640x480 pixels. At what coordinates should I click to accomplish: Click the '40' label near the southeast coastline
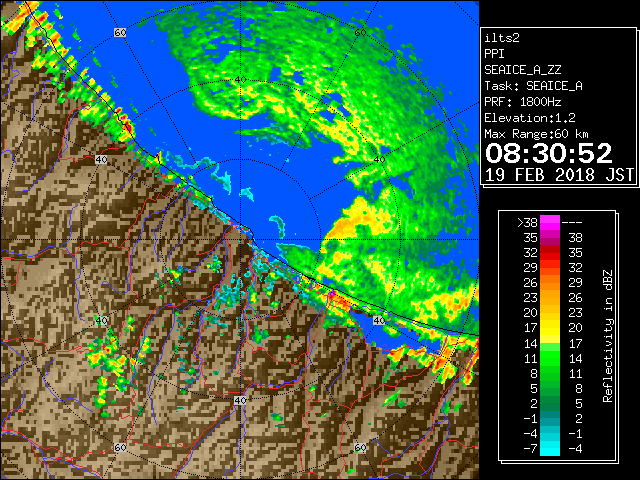379,320
